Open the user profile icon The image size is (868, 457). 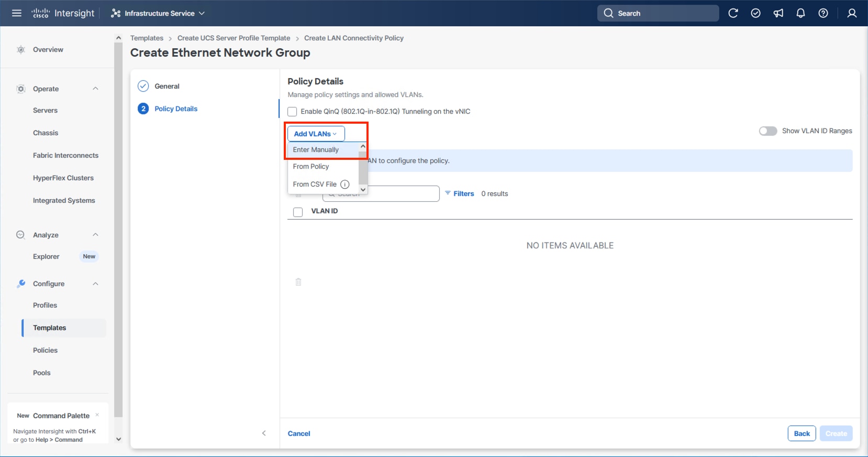click(x=852, y=13)
